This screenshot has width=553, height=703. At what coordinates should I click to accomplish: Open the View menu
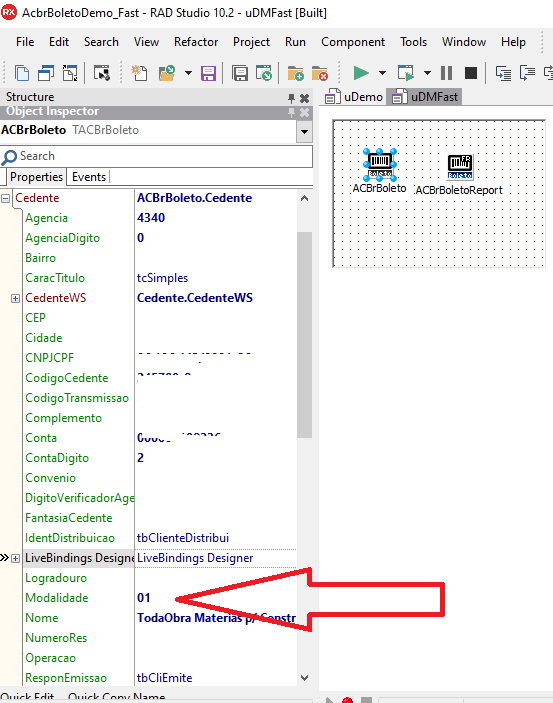pyautogui.click(x=146, y=42)
